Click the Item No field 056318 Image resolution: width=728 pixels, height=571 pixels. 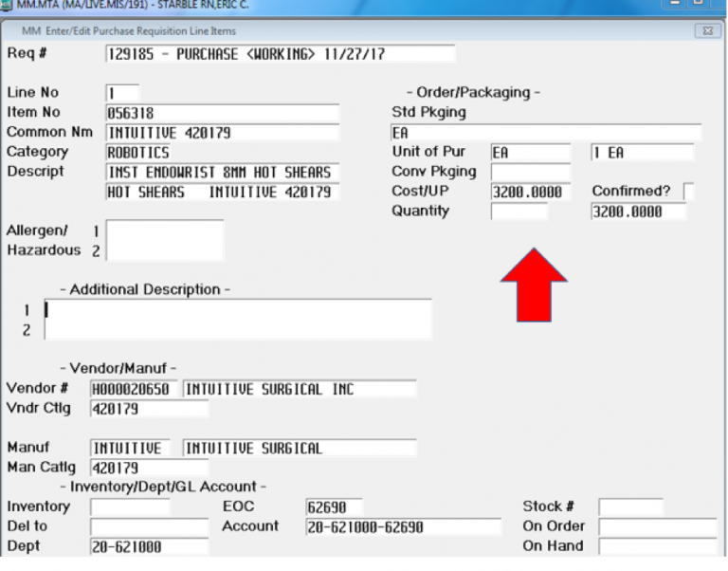[x=223, y=113]
